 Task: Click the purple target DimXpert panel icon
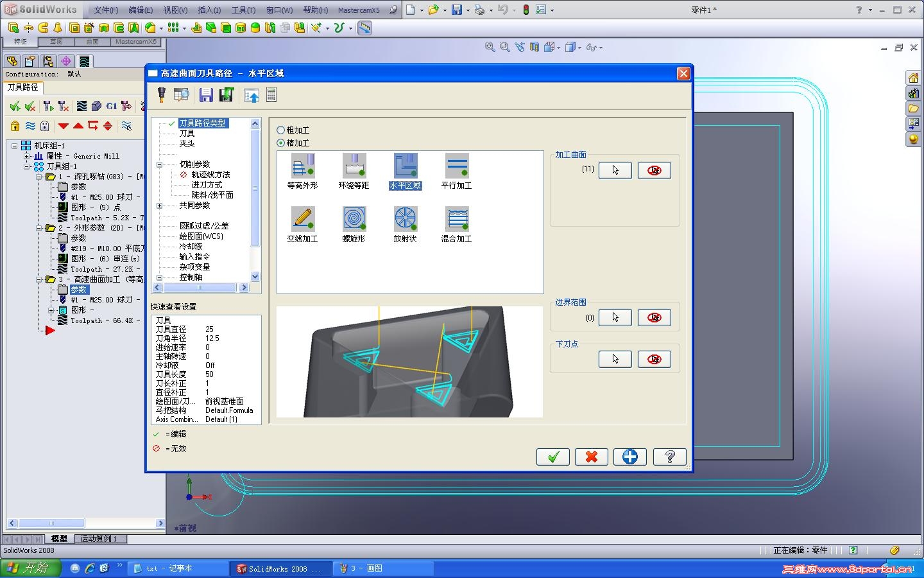point(66,61)
